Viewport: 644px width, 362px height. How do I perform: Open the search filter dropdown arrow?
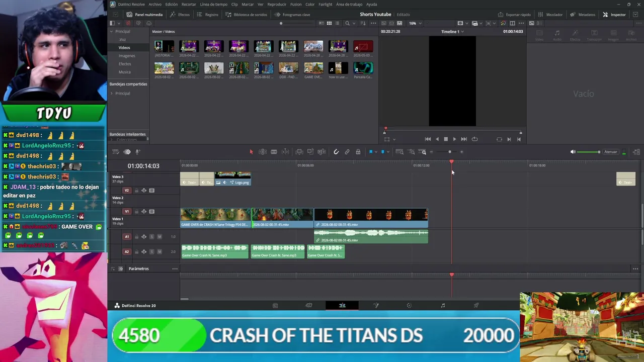[354, 23]
